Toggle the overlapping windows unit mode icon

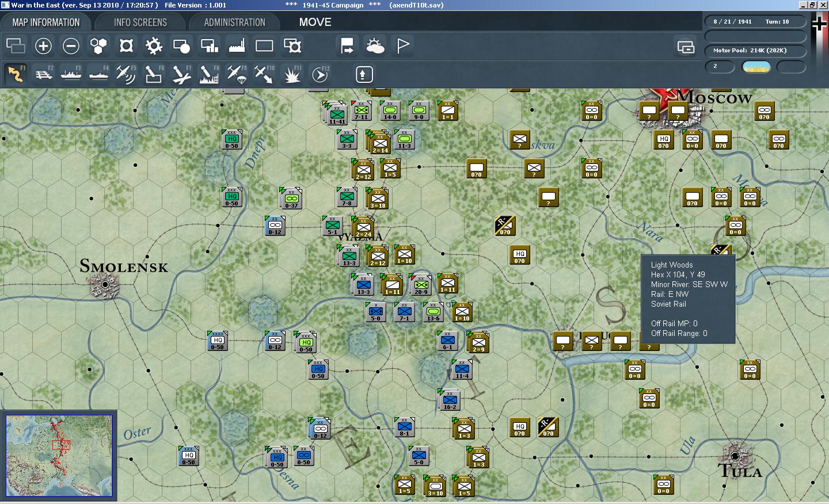coord(16,45)
